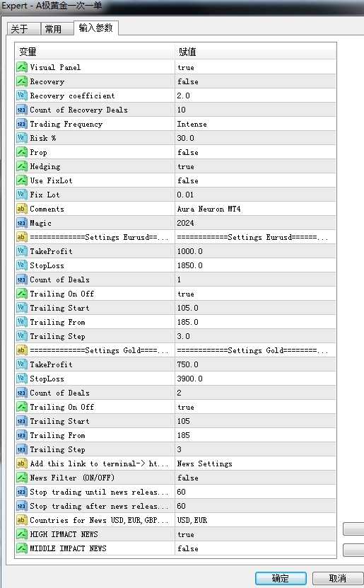Select the News Filter (ON/OFF) false value

click(255, 478)
